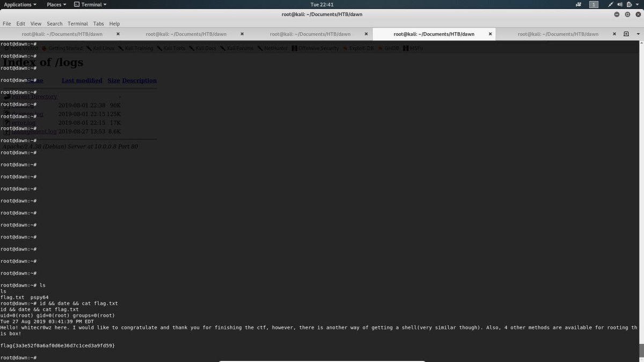Click the network connection icon in top panel
This screenshot has width=644, height=362.
pyautogui.click(x=610, y=4)
